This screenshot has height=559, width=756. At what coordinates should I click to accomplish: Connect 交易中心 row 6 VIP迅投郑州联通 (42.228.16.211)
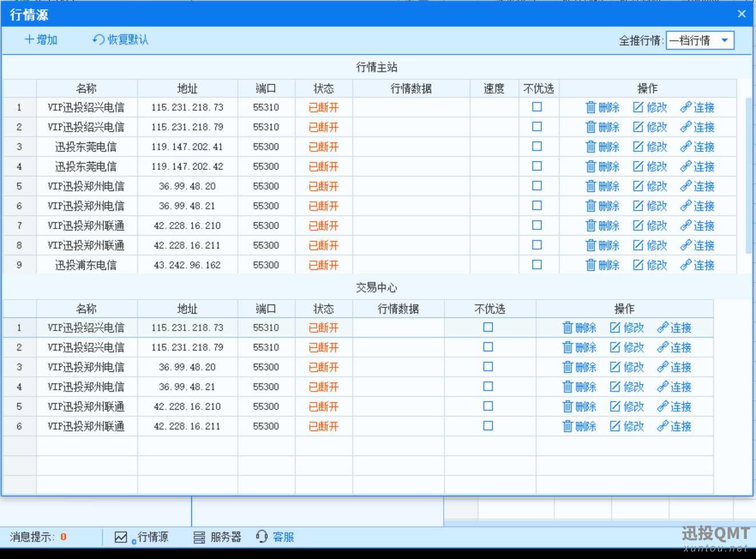pyautogui.click(x=674, y=426)
